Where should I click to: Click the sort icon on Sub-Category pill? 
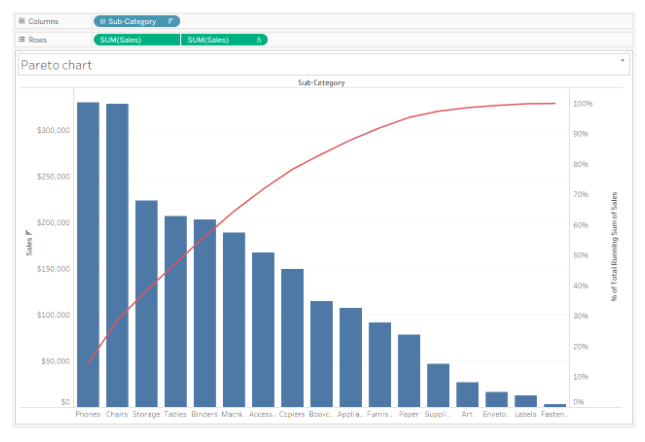171,21
